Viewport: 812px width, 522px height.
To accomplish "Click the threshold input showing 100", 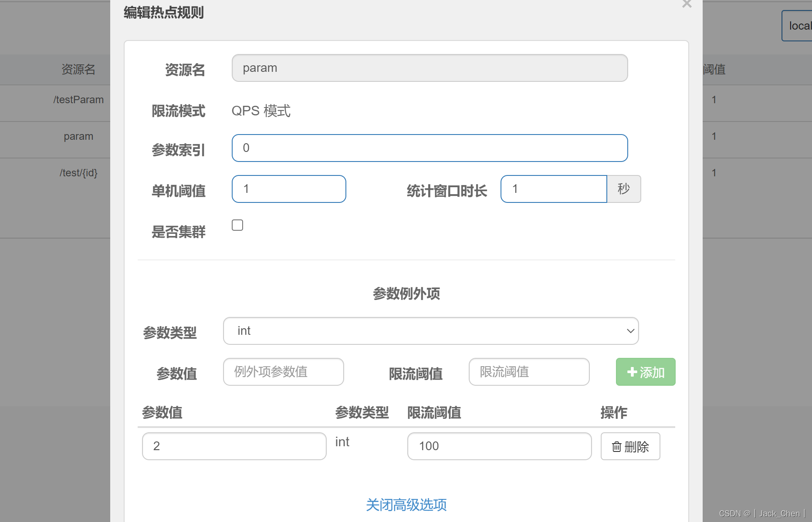I will (499, 446).
